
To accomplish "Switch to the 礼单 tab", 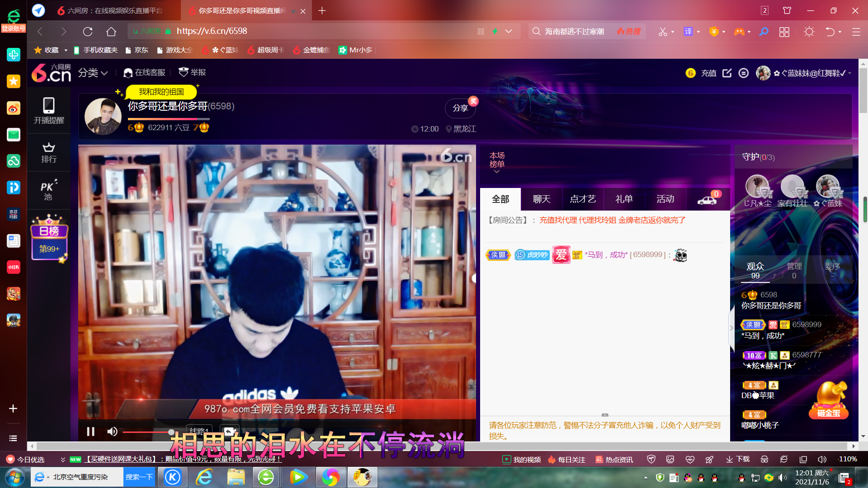I will pyautogui.click(x=624, y=199).
